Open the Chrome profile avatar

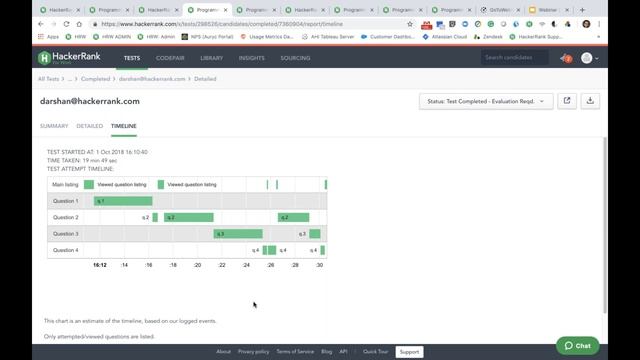pos(586,24)
